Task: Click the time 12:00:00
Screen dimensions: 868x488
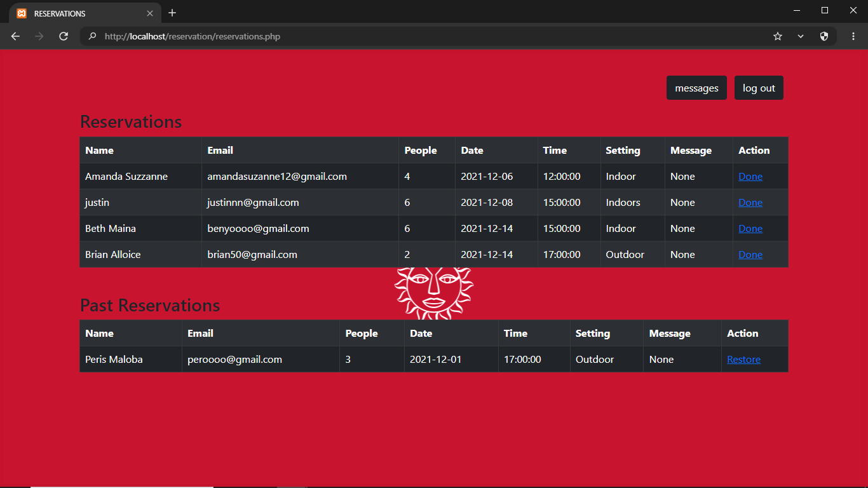Action: coord(562,177)
